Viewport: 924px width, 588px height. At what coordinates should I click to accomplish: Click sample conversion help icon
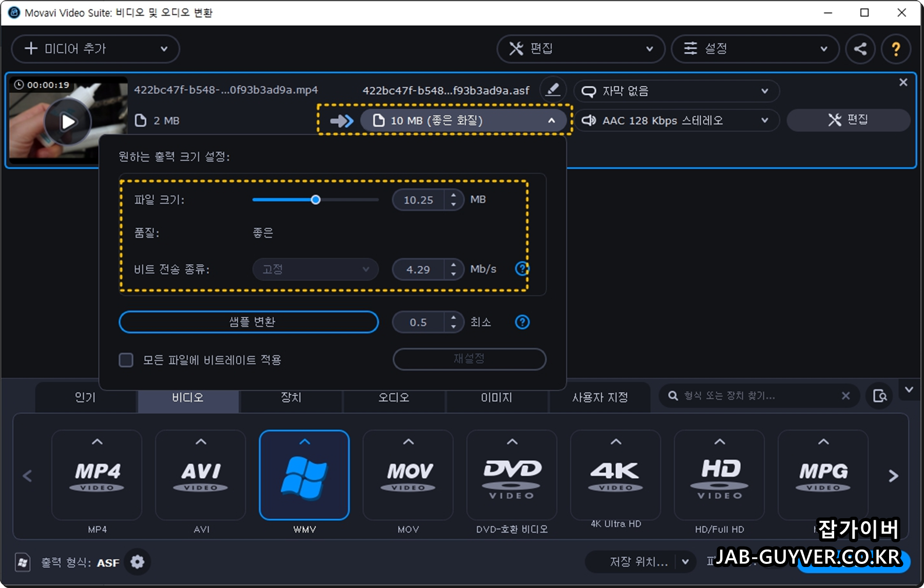click(x=522, y=322)
